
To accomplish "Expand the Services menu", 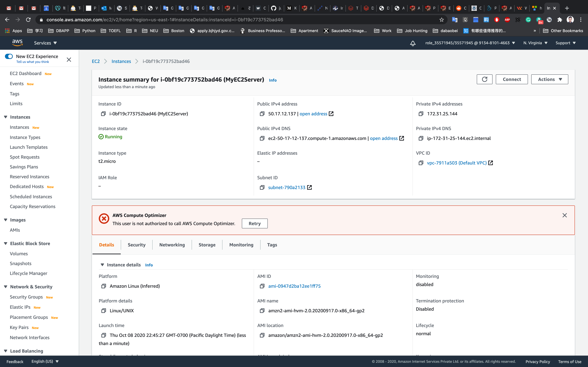I will click(x=45, y=43).
